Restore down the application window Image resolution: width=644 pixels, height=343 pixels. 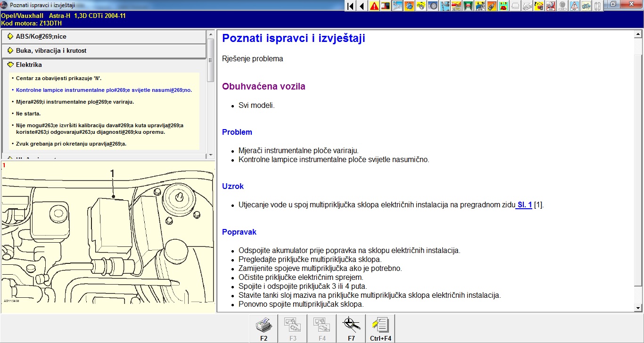click(613, 4)
